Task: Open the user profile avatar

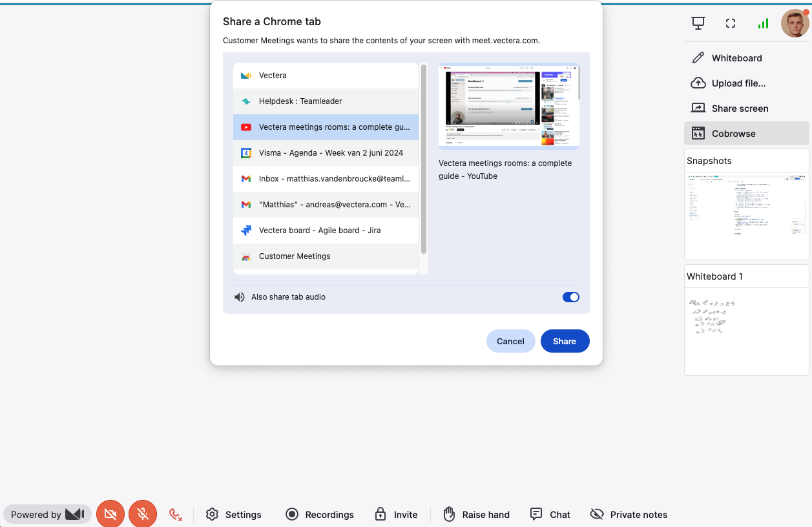Action: (x=795, y=23)
